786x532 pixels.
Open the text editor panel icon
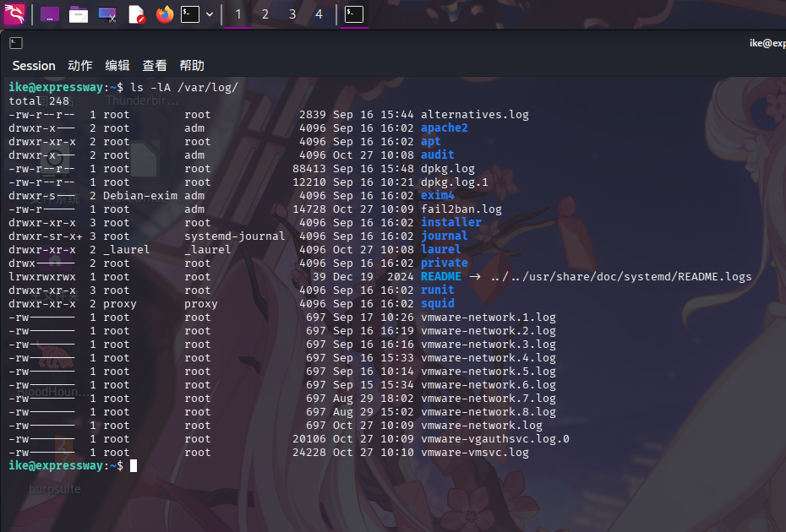pos(136,14)
